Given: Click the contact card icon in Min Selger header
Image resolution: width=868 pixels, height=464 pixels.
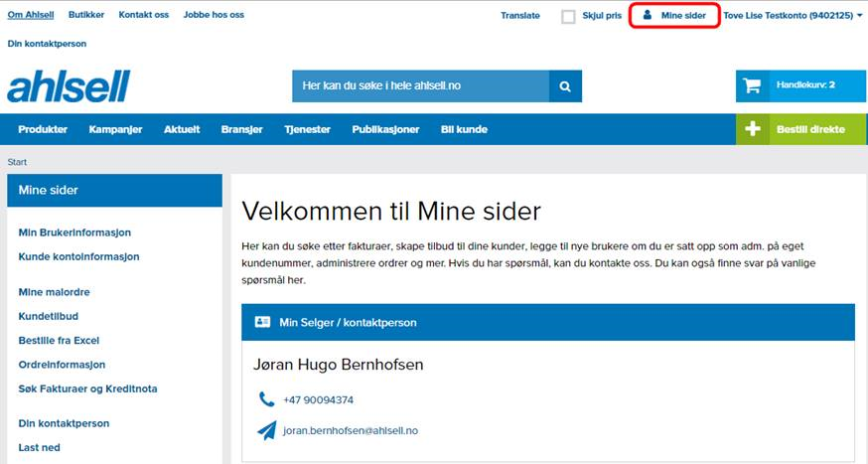Looking at the screenshot, I should pos(262,322).
